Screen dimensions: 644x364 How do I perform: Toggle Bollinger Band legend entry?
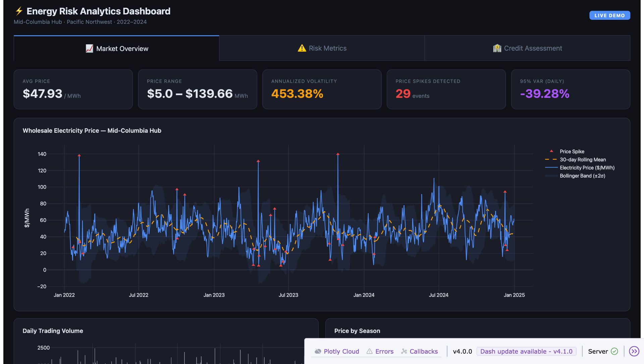pos(582,176)
